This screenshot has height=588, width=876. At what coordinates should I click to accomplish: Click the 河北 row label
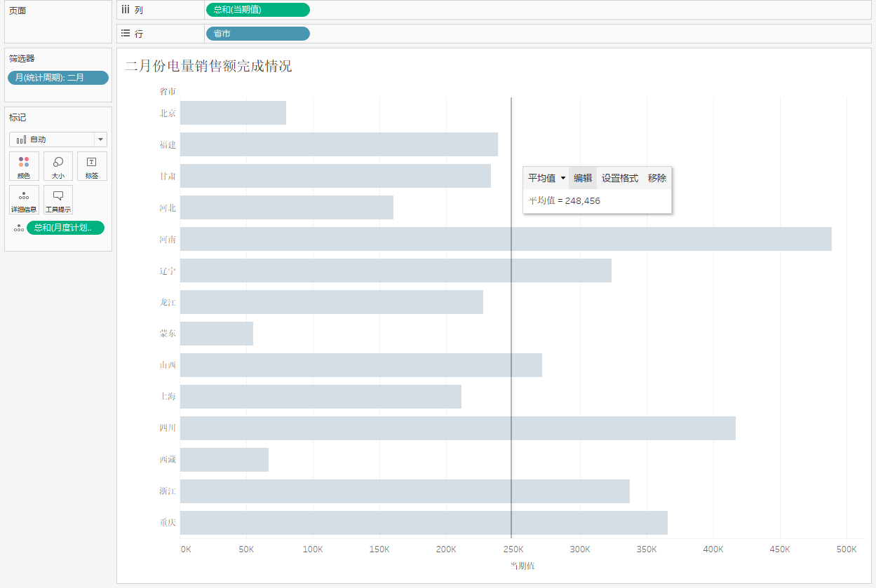[168, 207]
